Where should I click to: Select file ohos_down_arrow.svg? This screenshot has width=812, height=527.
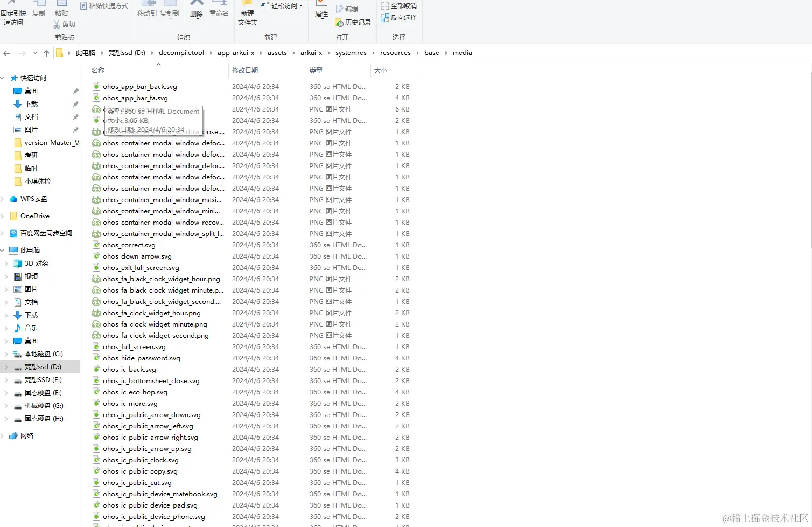[x=137, y=256]
